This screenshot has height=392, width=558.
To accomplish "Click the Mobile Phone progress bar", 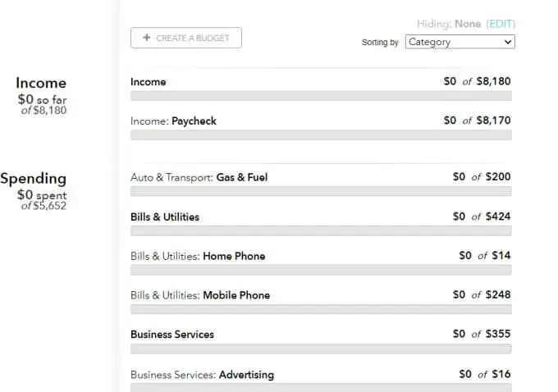I will point(321,309).
